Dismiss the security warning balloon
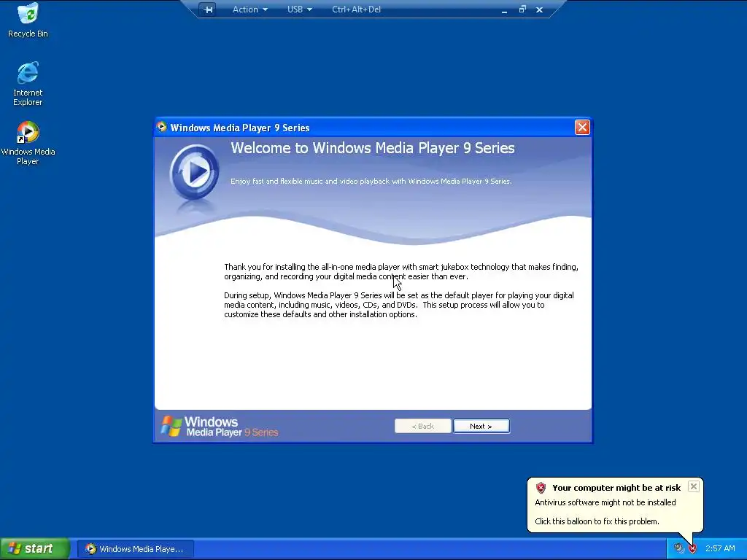 pyautogui.click(x=694, y=486)
